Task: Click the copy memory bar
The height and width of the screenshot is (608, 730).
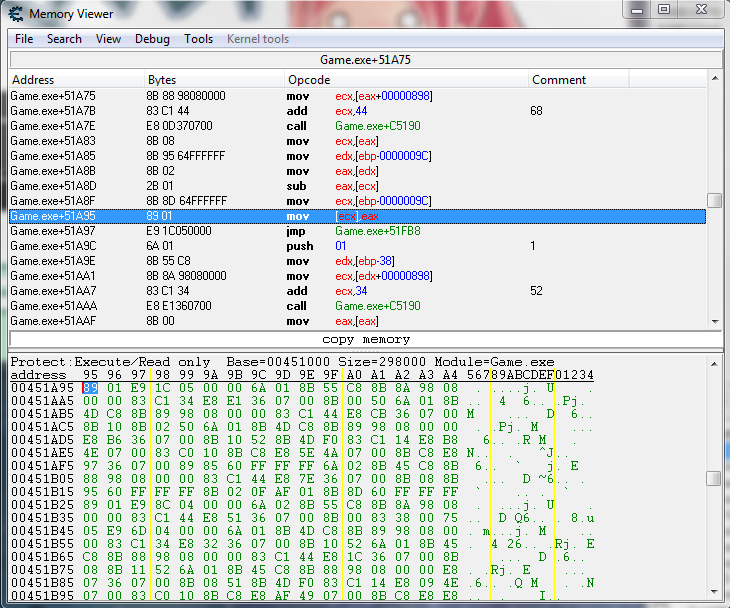Action: [365, 340]
